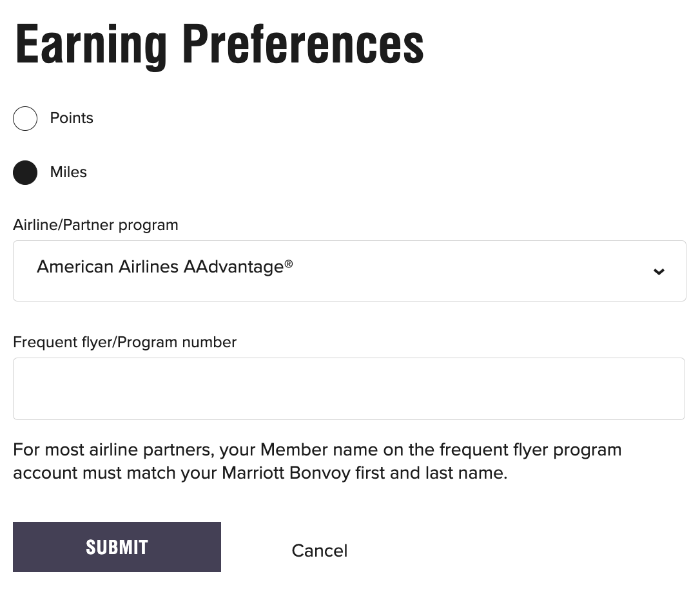This screenshot has height=594, width=700.
Task: Click the Frequent flyer/Program number field
Action: [x=349, y=388]
